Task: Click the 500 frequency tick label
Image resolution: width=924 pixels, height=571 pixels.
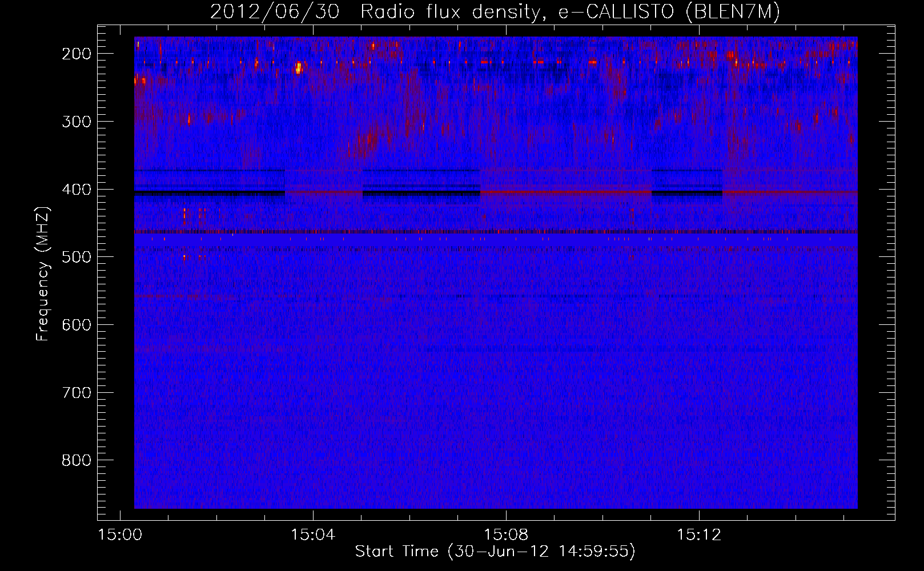Action: 77,257
